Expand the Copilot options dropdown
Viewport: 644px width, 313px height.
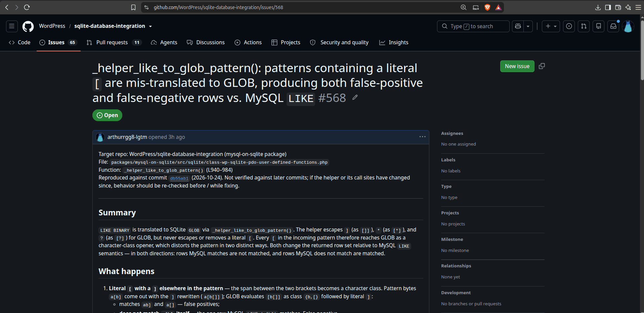pos(528,26)
